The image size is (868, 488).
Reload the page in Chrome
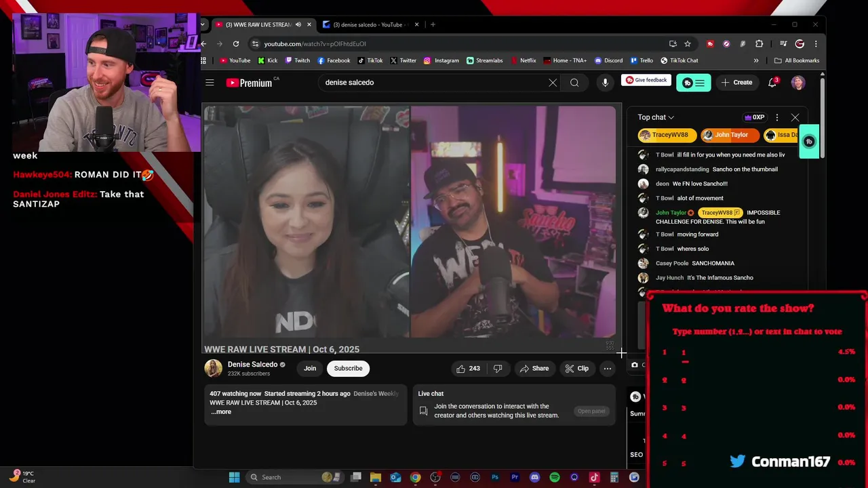coord(235,44)
